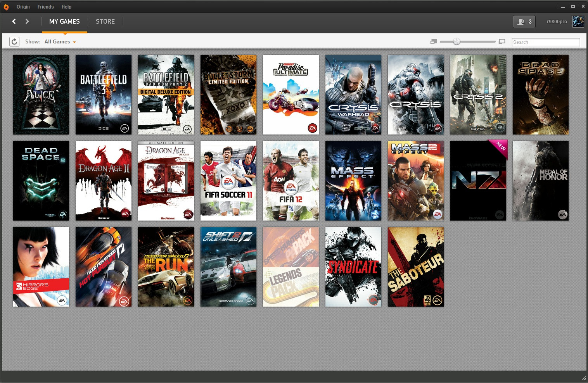The width and height of the screenshot is (588, 383).
Task: Select the first Mass Effect tile
Action: click(353, 181)
